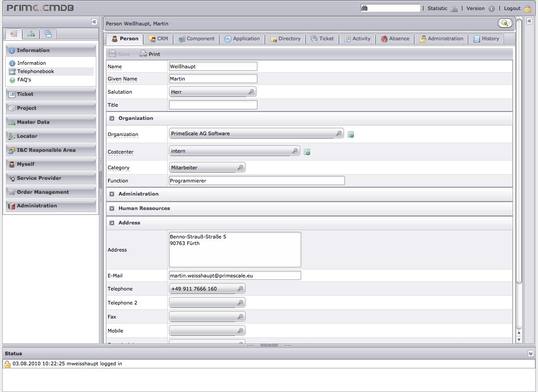Open the Master Data sidebar section
This screenshot has width=538, height=392.
coord(33,122)
